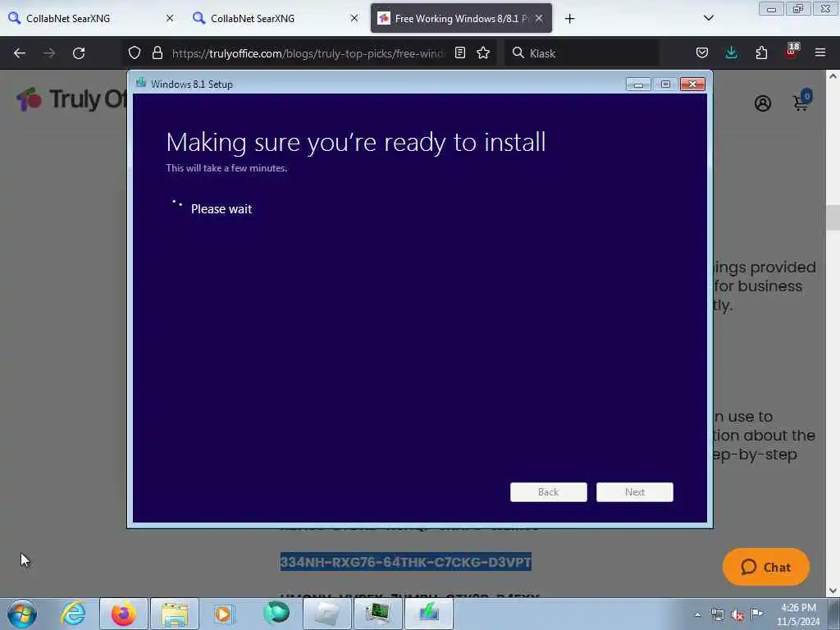The height and width of the screenshot is (630, 840).
Task: Click the Truly Office logo
Action: [71, 99]
